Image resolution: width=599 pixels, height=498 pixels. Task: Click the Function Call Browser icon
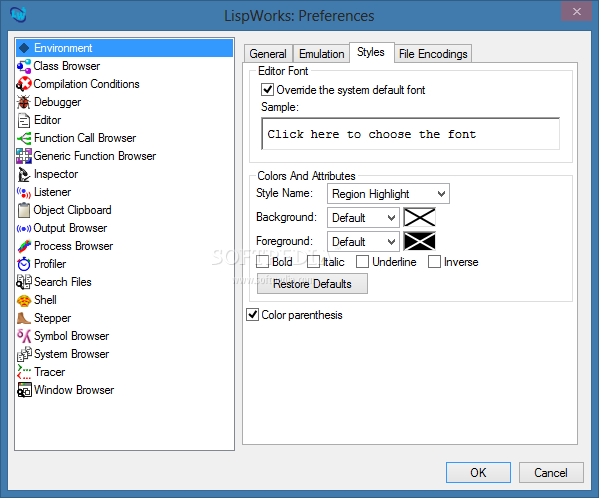click(x=24, y=138)
